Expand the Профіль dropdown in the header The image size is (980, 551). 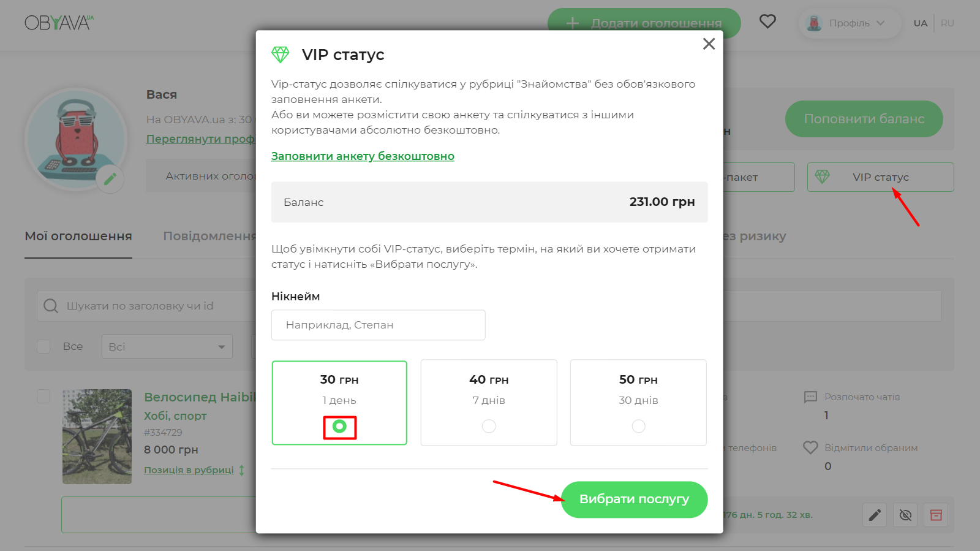coord(850,23)
